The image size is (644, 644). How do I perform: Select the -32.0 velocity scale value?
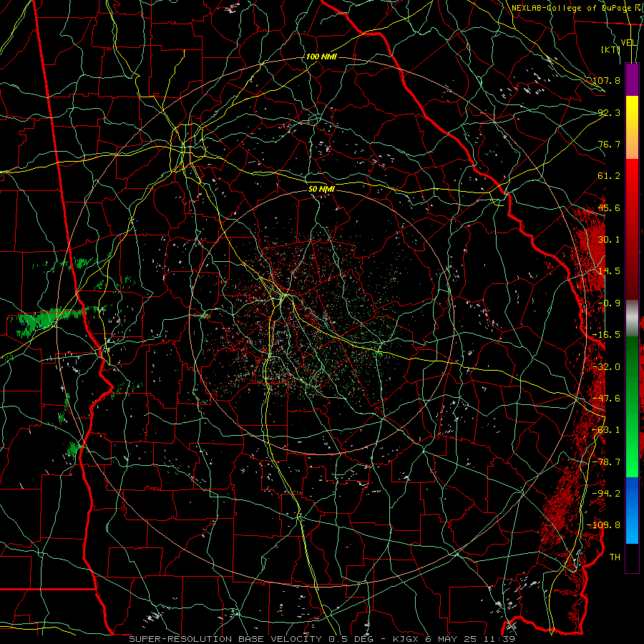[607, 367]
